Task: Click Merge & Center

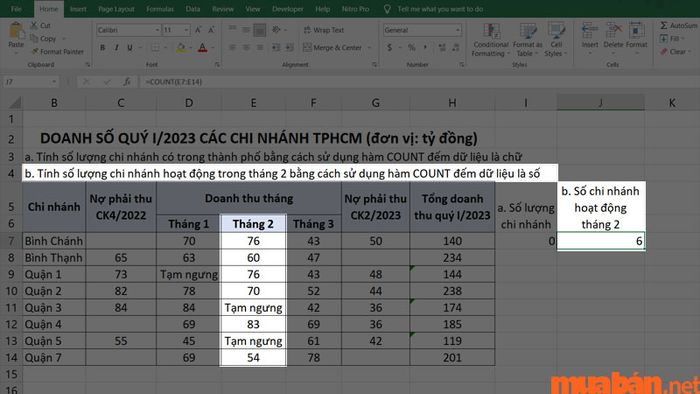Action: [333, 47]
